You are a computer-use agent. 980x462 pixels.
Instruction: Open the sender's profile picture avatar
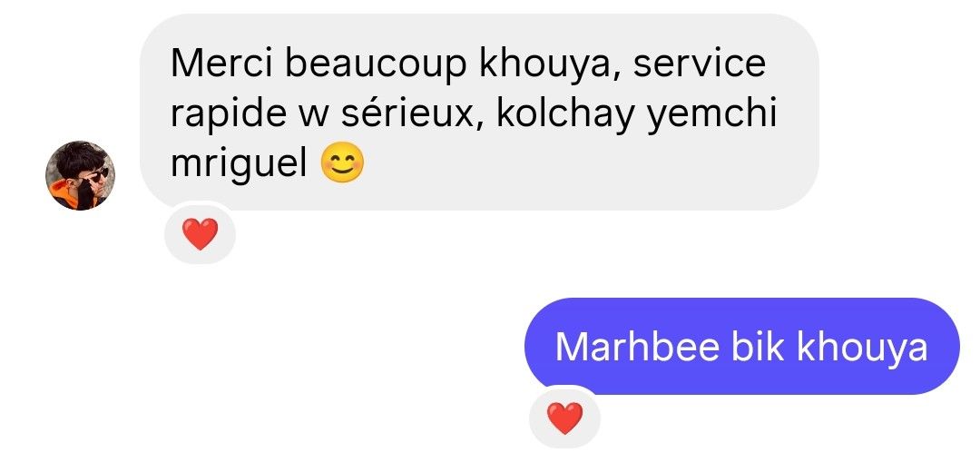[x=80, y=176]
